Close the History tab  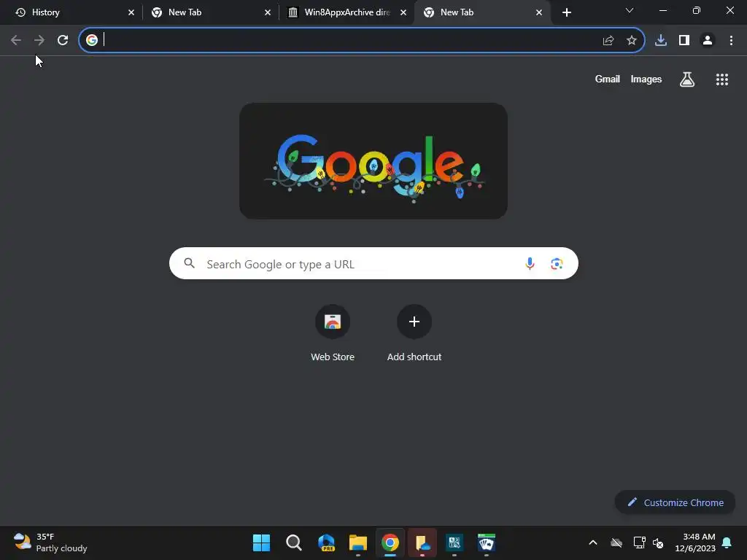(x=131, y=12)
